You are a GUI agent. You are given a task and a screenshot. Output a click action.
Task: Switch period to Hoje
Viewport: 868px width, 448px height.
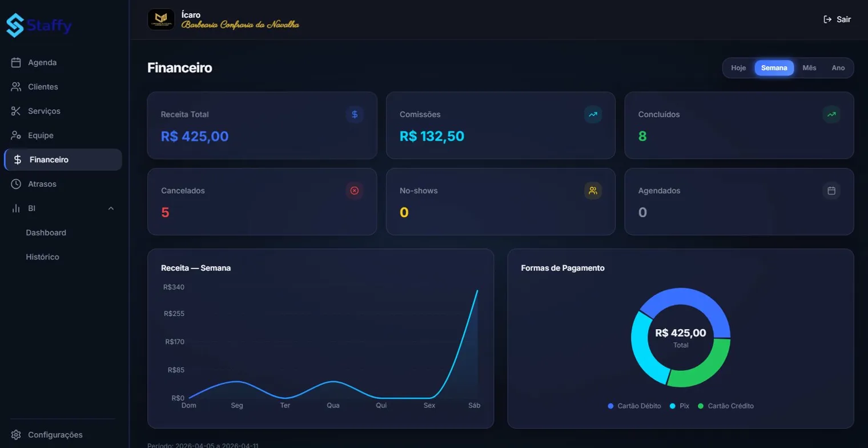pyautogui.click(x=738, y=68)
